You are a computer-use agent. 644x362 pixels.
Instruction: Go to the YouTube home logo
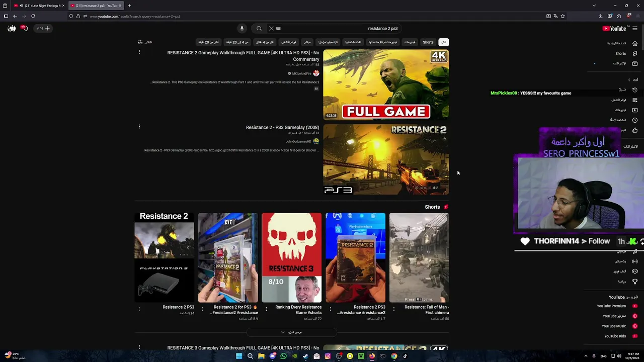pos(614,29)
